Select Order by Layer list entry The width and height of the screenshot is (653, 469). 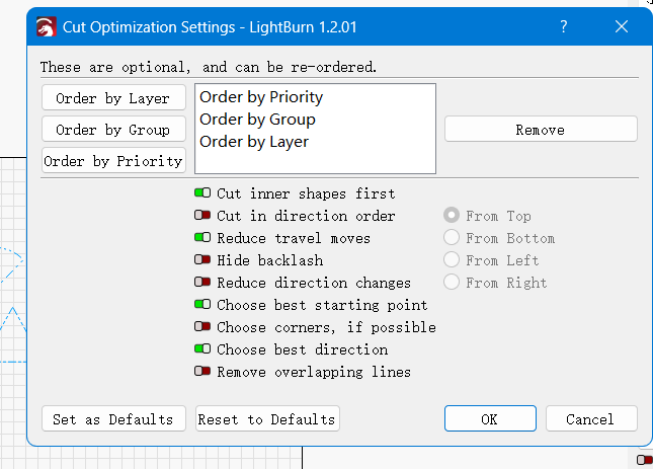254,142
